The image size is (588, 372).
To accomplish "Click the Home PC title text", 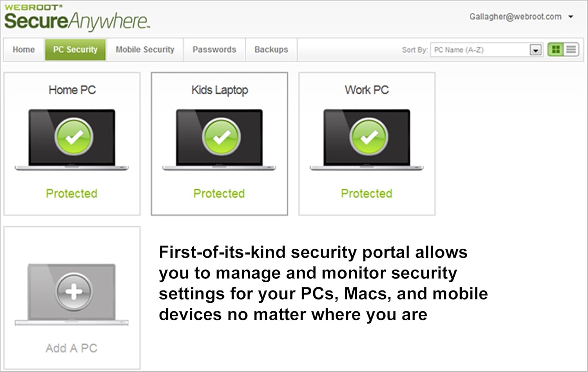I will pyautogui.click(x=72, y=90).
